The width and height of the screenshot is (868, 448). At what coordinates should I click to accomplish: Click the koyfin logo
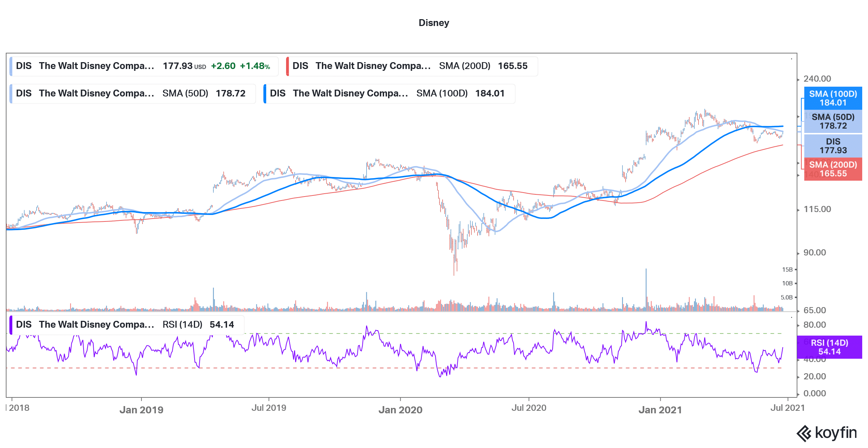827,433
